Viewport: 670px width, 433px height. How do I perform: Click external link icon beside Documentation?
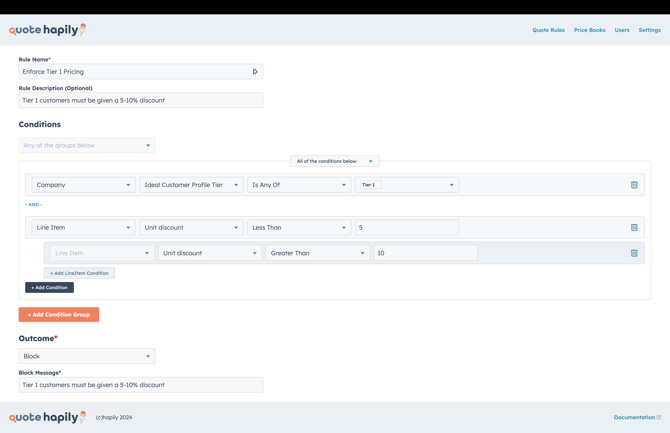pos(659,417)
